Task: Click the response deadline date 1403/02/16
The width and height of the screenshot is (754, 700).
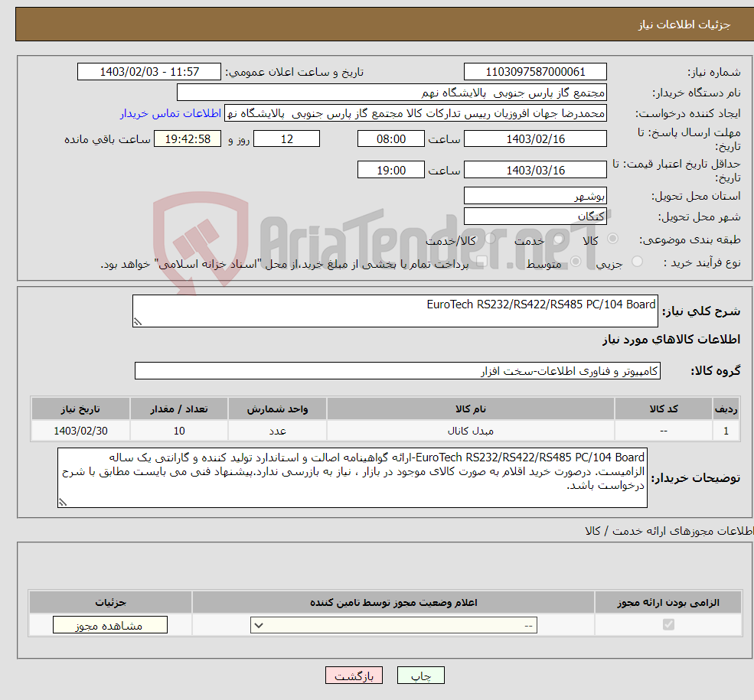Action: pyautogui.click(x=535, y=138)
